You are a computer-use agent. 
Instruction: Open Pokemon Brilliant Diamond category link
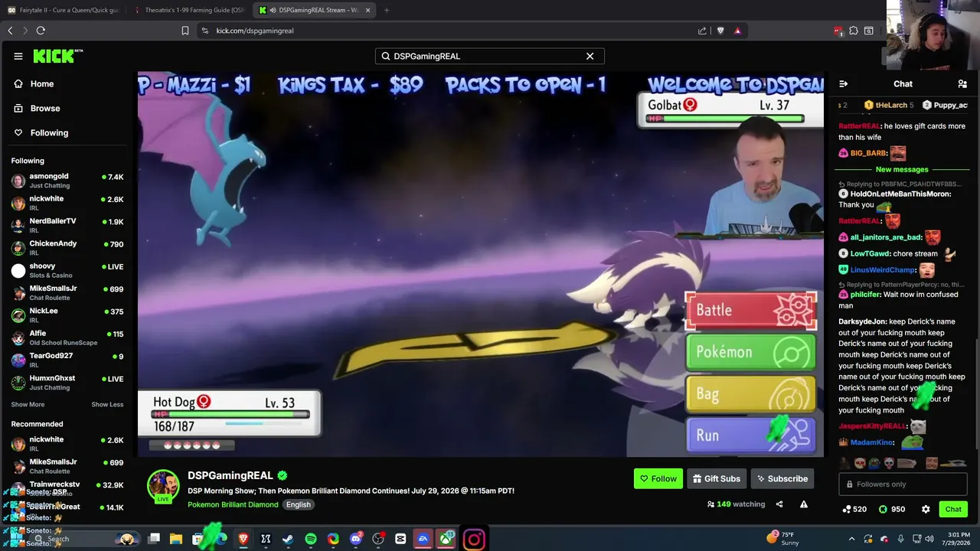233,504
